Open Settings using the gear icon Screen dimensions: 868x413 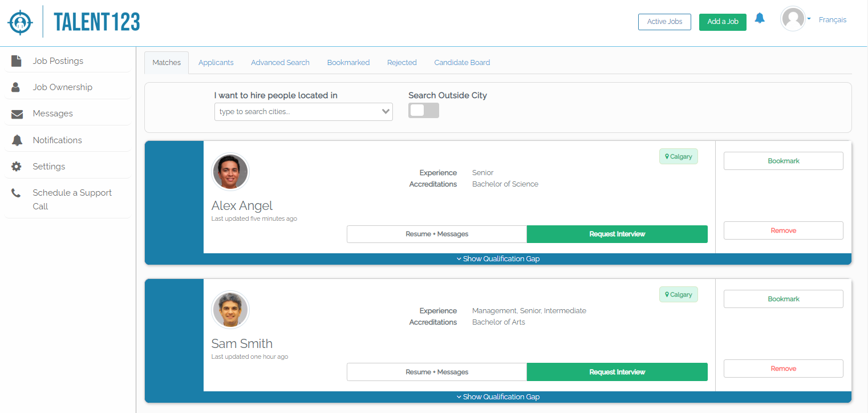pyautogui.click(x=16, y=165)
